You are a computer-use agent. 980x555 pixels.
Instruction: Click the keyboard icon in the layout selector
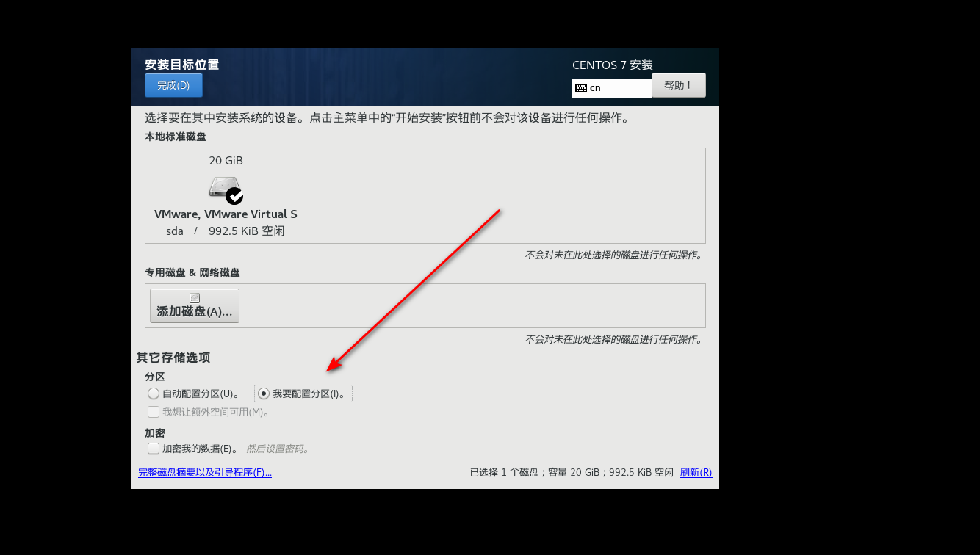581,87
